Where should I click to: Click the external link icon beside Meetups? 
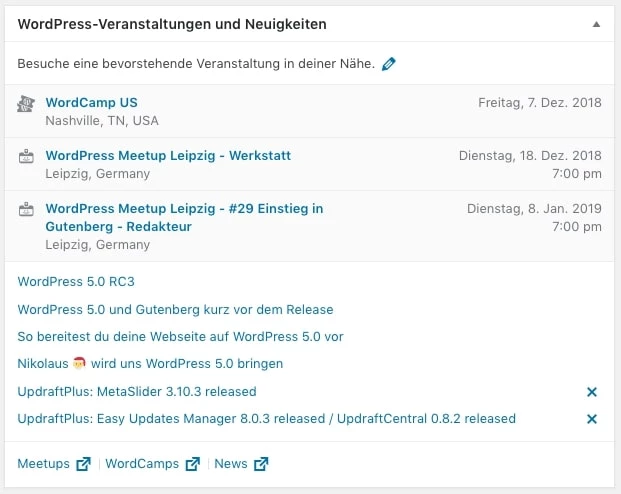[x=83, y=464]
